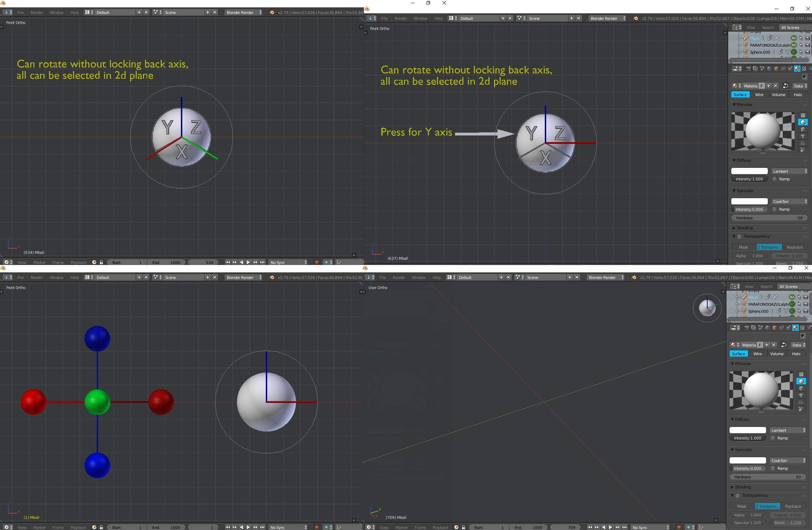Open Object properties cube tab in top-right window
The image size is (812, 530).
pos(776,69)
